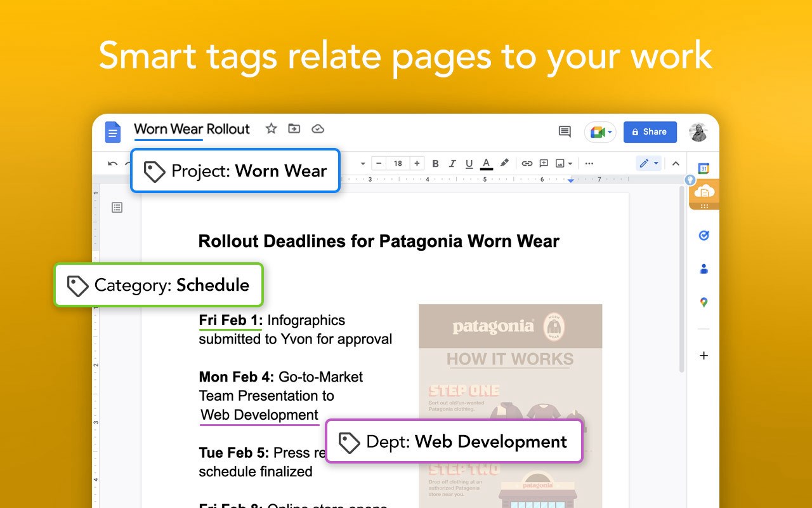Check the cloud save status icon

(x=318, y=129)
